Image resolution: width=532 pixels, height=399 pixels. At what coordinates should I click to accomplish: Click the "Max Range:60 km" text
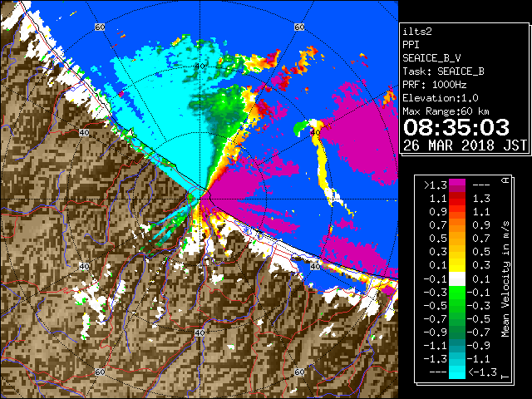(446, 111)
